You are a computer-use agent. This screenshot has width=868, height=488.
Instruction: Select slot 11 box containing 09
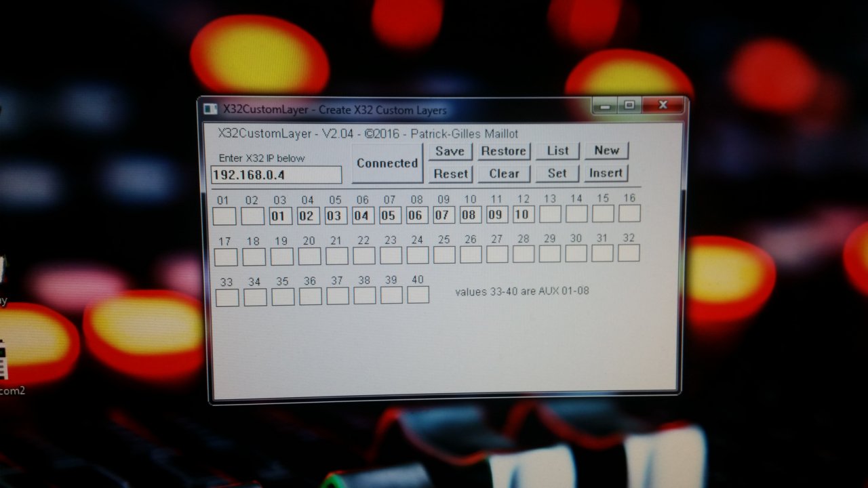[x=497, y=215]
